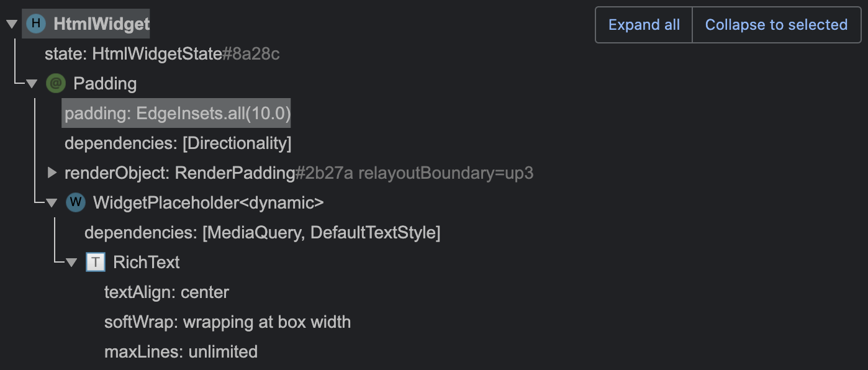Image resolution: width=868 pixels, height=370 pixels.
Task: Click the RichText "T" square icon
Action: tap(95, 262)
